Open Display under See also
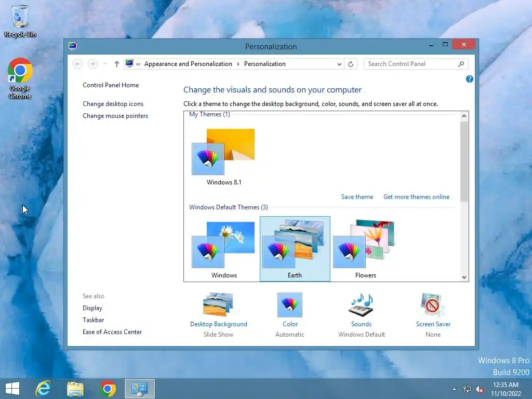Image resolution: width=532 pixels, height=399 pixels. coord(92,308)
